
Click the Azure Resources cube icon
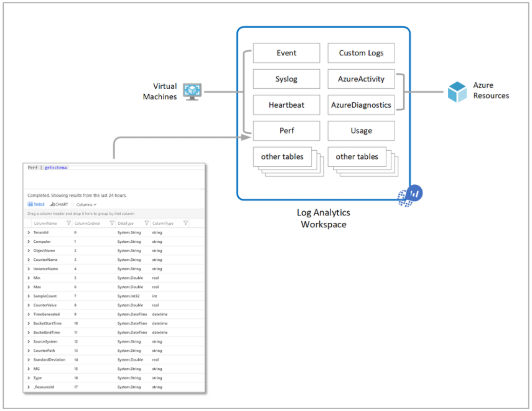(457, 92)
